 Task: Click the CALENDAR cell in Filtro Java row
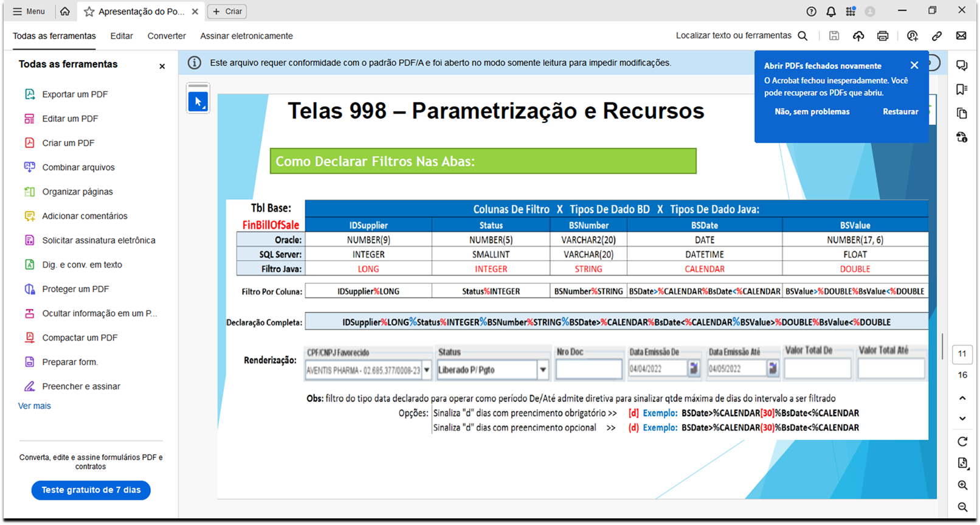click(x=705, y=269)
